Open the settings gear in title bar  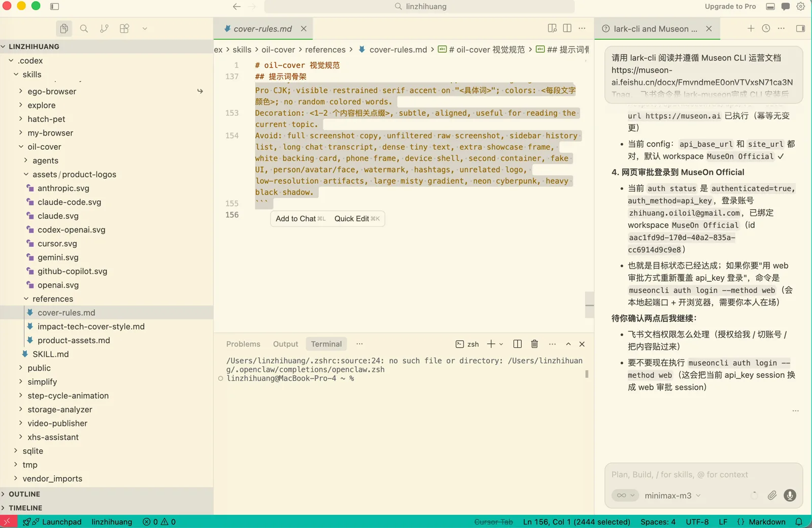[801, 7]
